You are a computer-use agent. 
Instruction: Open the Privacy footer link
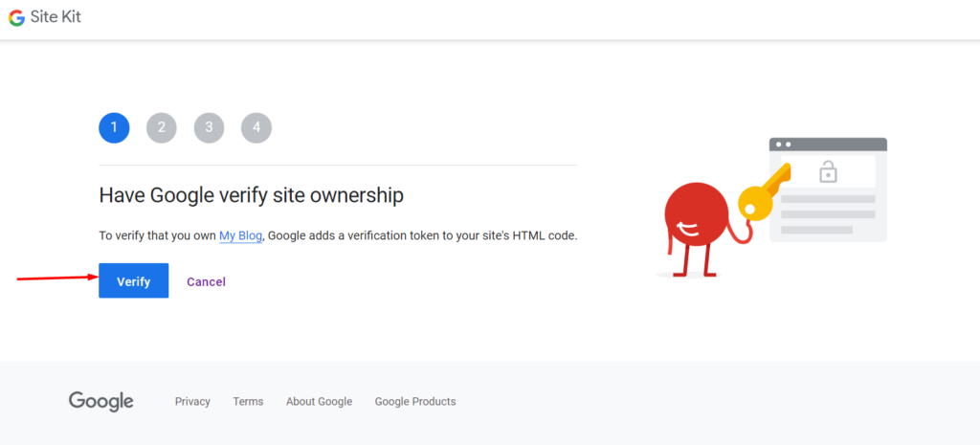click(192, 401)
